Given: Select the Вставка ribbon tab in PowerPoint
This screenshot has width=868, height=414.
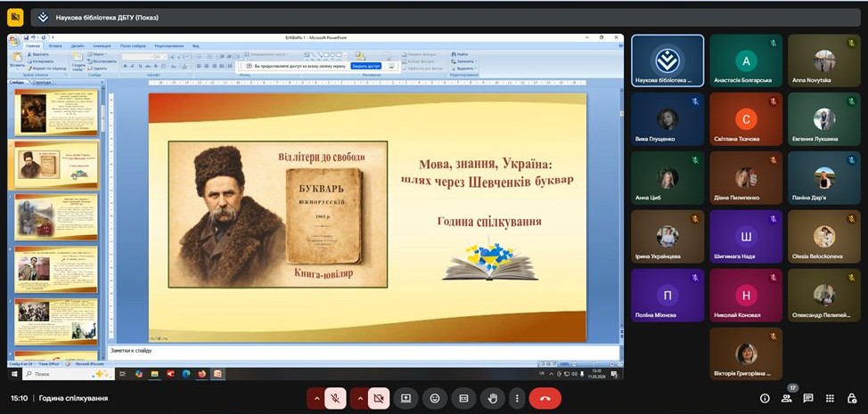Looking at the screenshot, I should pos(55,45).
